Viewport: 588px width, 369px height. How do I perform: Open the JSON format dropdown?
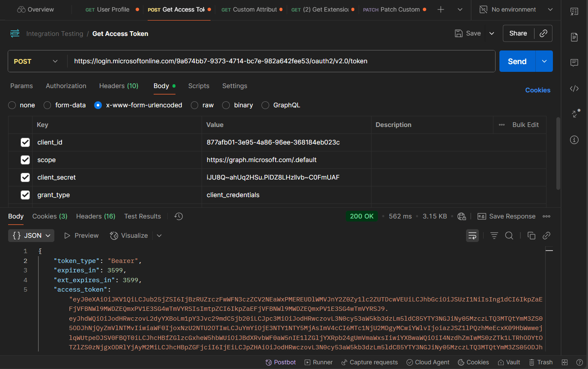[x=31, y=236]
